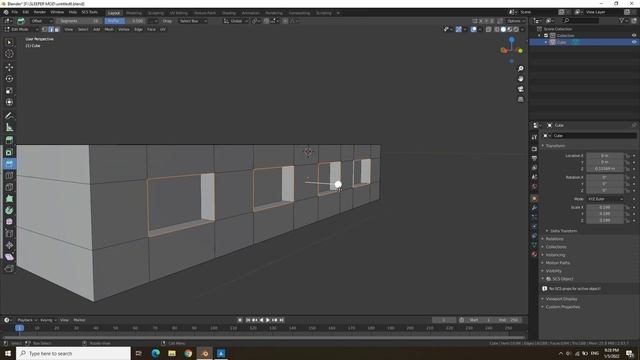640x360 pixels.
Task: Click the Profile button in bevel settings
Action: (x=114, y=21)
